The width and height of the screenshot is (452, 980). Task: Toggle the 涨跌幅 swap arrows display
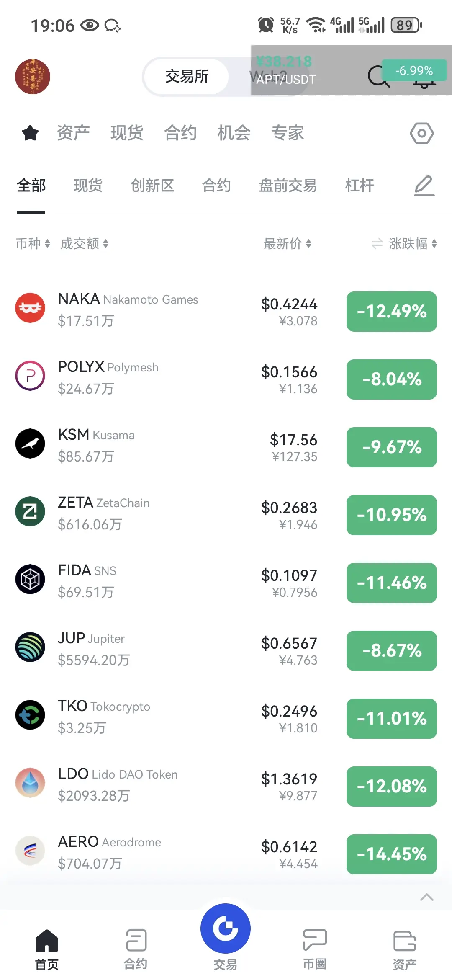377,244
